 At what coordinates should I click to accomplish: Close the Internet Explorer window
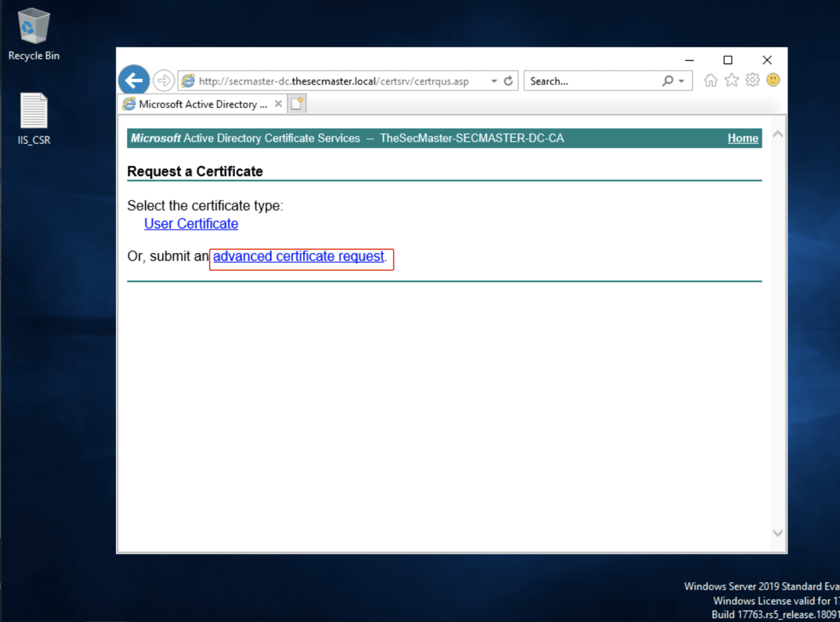point(767,60)
